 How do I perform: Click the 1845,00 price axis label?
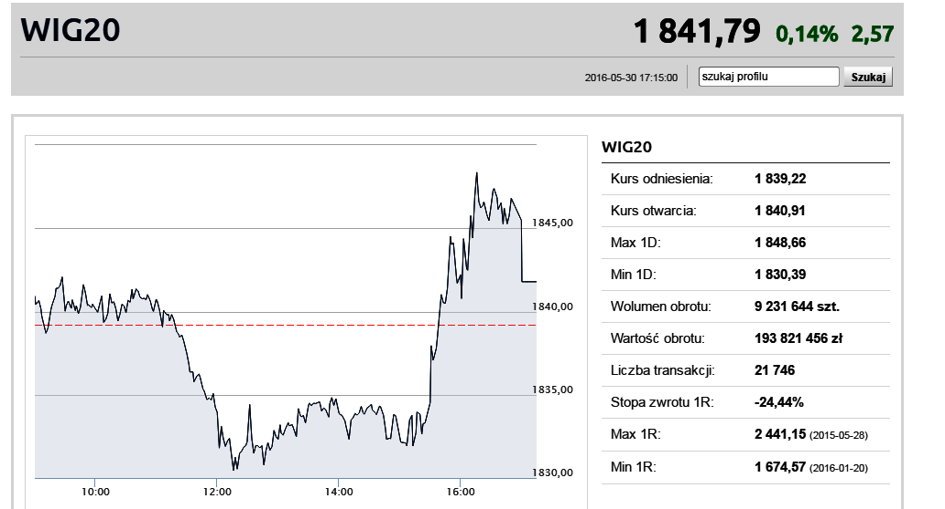pyautogui.click(x=552, y=223)
